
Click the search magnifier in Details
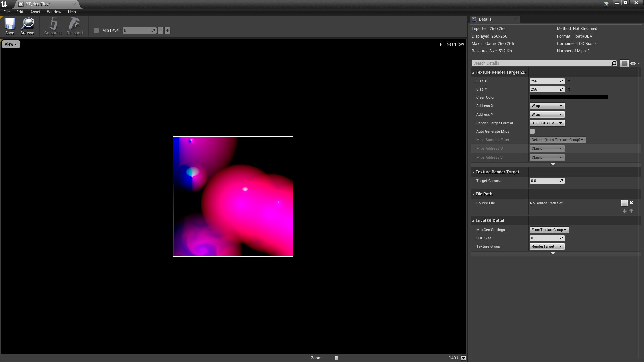click(x=614, y=63)
